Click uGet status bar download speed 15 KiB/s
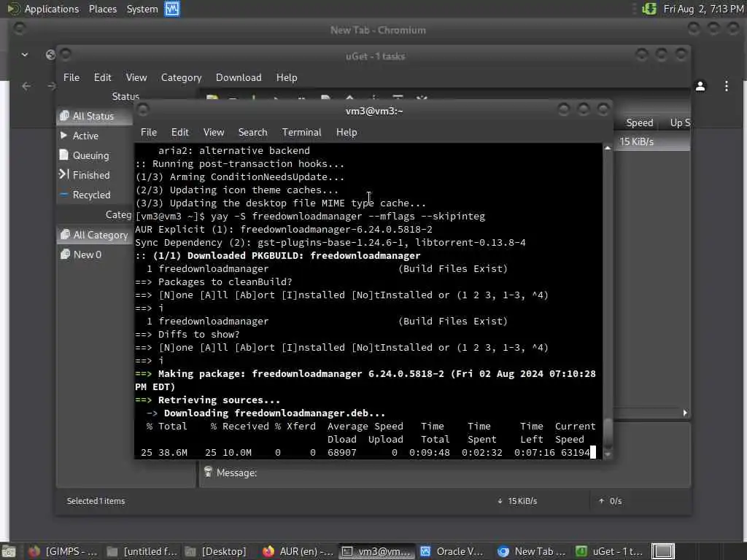Screen dimensions: 747x560 [517, 501]
